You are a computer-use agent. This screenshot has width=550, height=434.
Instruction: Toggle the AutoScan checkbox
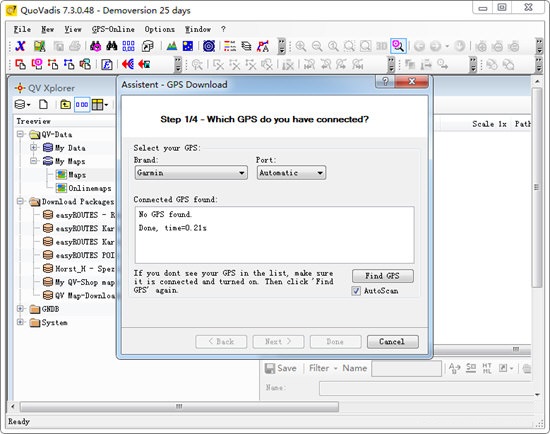(356, 291)
